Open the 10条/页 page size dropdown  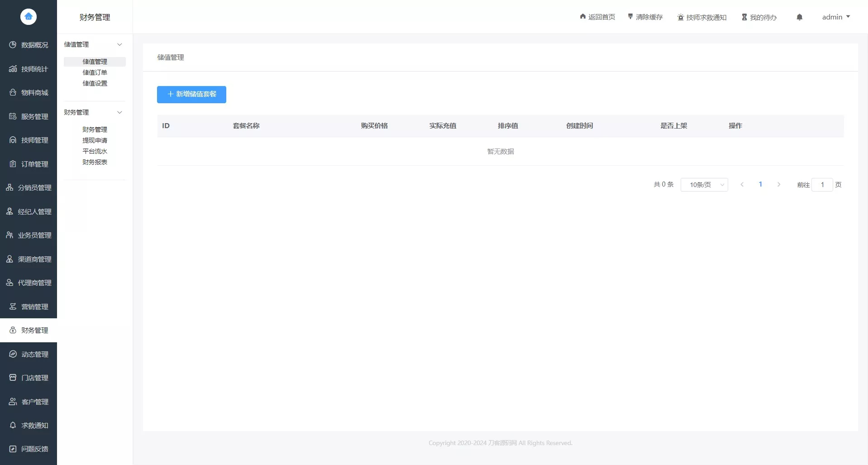point(704,185)
